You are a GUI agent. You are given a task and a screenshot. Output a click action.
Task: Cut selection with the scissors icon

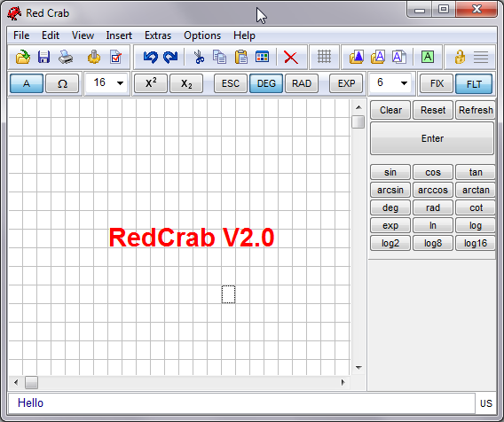coord(199,57)
